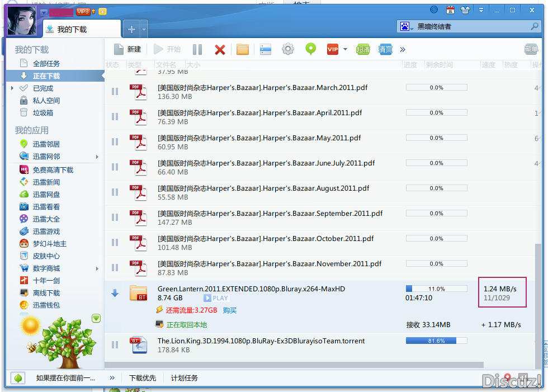Expand the 数字商城 submenu arrow

point(97,268)
